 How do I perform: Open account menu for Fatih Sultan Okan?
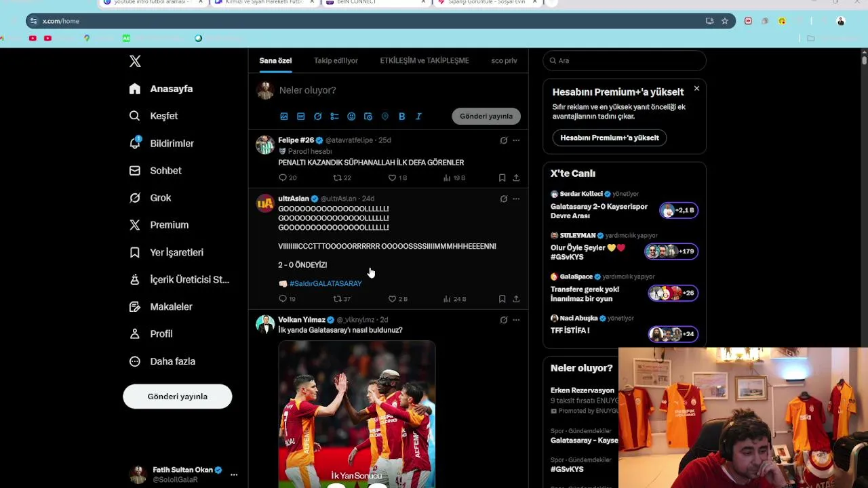183,474
